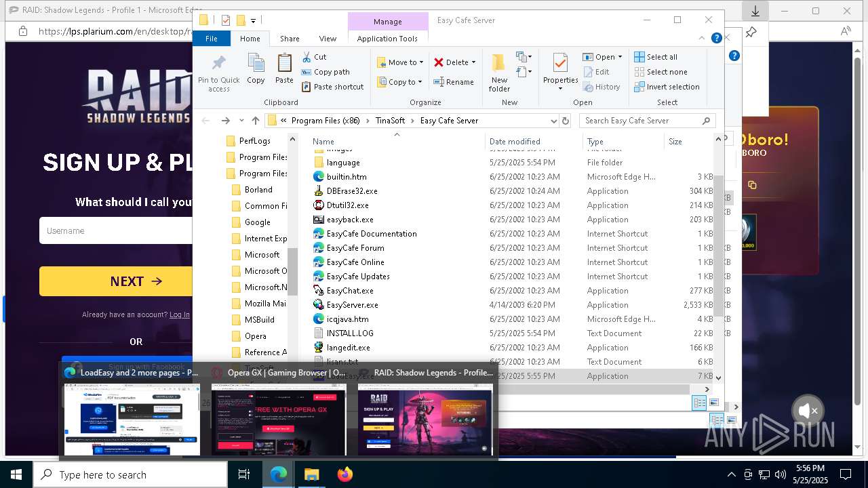The width and height of the screenshot is (868, 488).
Task: Click the Search Easy Cafe Server box
Action: 648,121
